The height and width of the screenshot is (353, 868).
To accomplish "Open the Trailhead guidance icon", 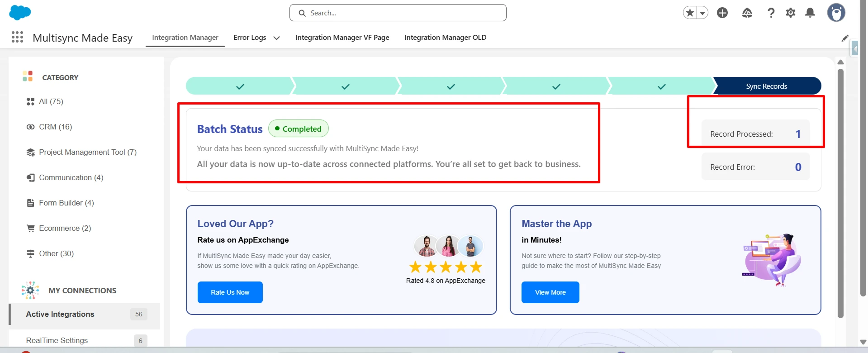I will tap(747, 13).
